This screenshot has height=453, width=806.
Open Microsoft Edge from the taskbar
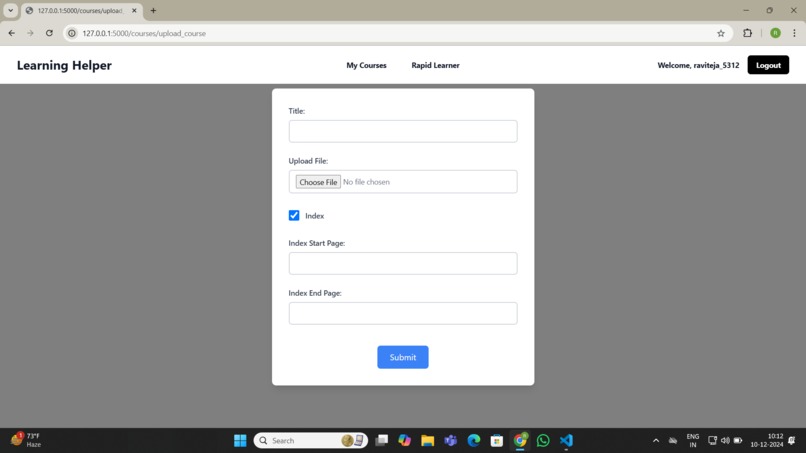pyautogui.click(x=474, y=441)
